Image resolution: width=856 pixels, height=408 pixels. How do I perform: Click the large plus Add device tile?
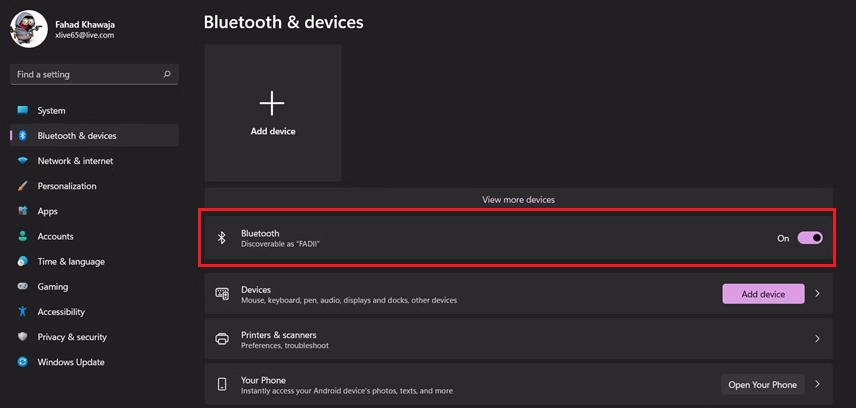(273, 113)
